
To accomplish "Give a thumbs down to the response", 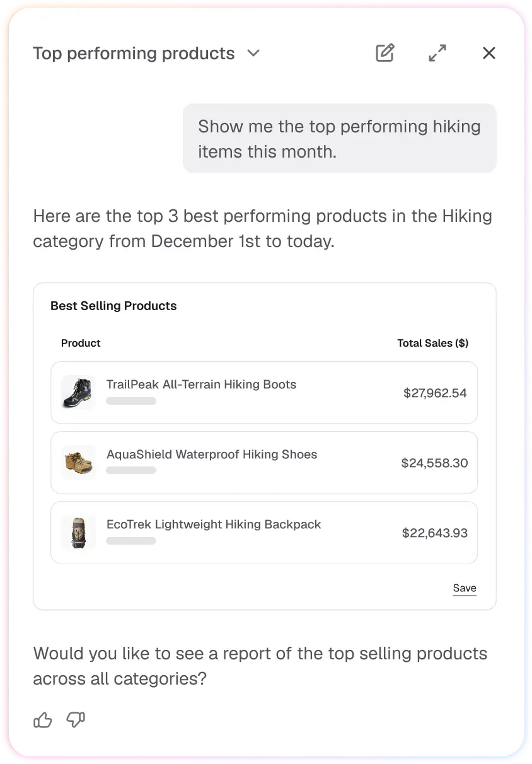I will pos(75,719).
